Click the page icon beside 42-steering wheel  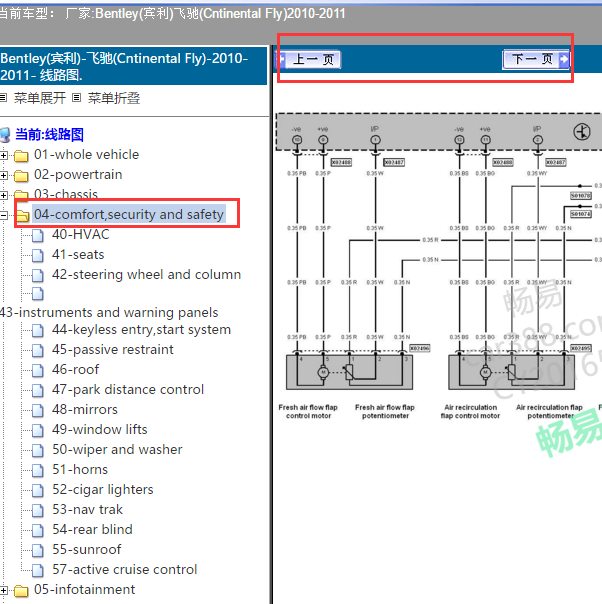click(37, 275)
